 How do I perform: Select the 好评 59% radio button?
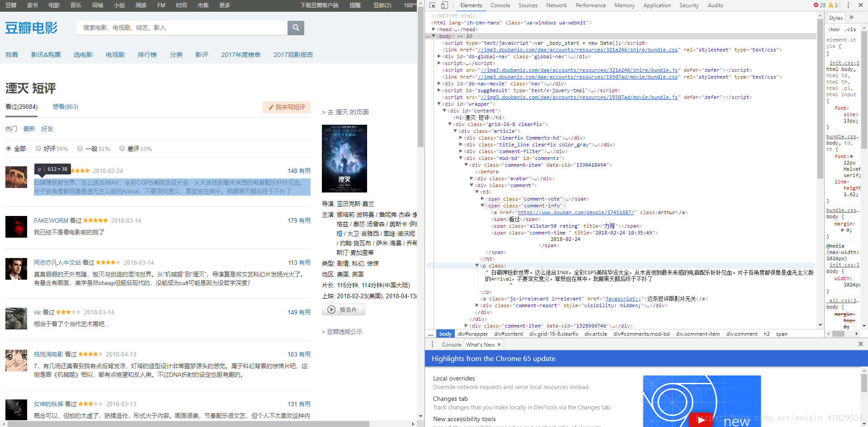[x=38, y=148]
